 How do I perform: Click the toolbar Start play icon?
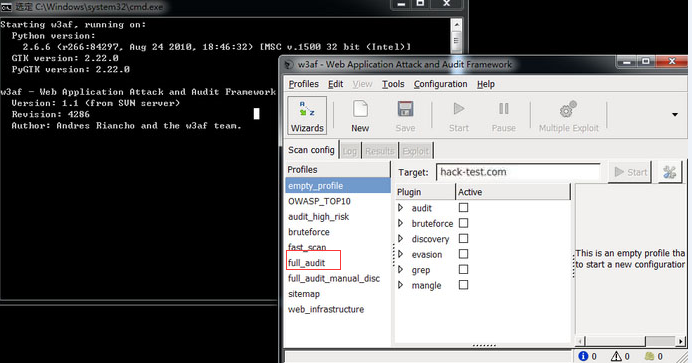[x=459, y=109]
